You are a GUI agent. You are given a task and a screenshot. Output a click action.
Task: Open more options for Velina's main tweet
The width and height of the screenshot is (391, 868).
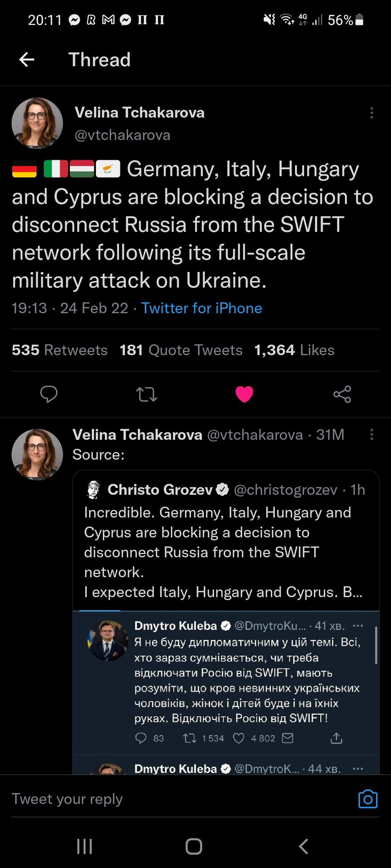(371, 113)
